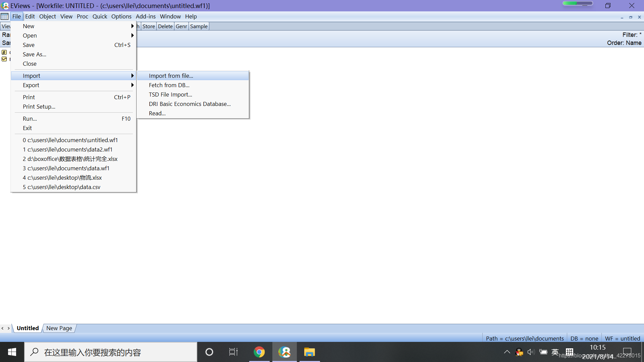Open Task View on the taskbar

[x=233, y=352]
